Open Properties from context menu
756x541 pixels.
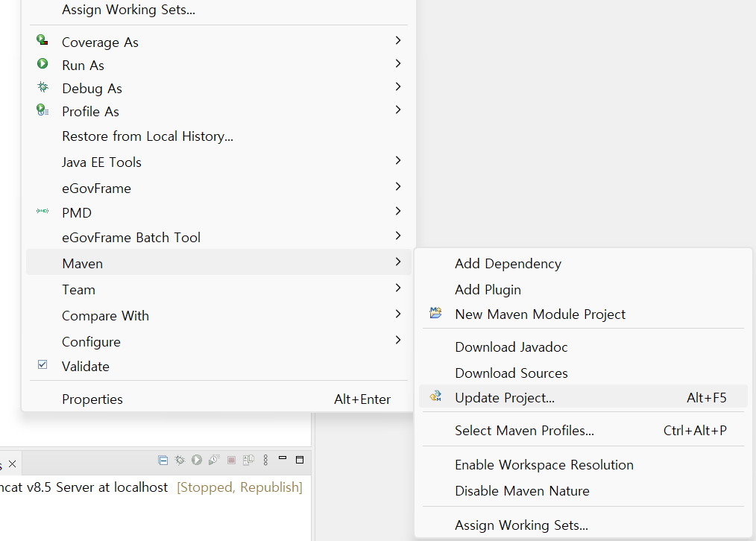(92, 399)
